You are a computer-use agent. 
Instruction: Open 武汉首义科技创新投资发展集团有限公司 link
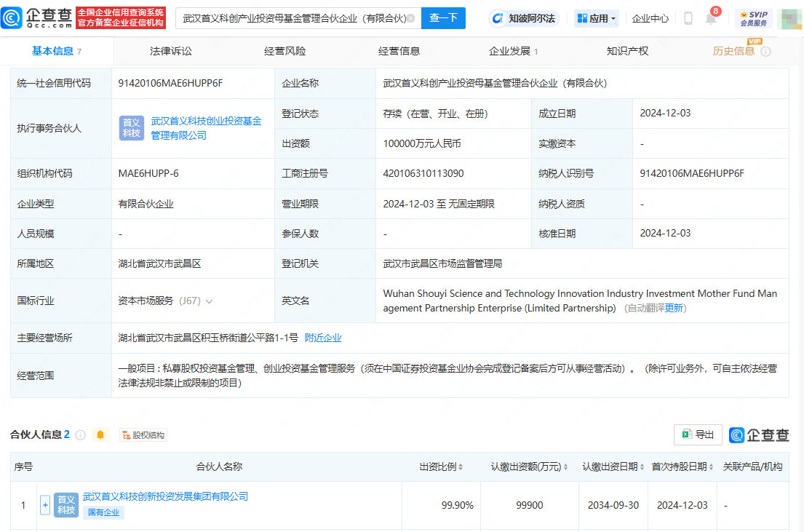tap(165, 496)
